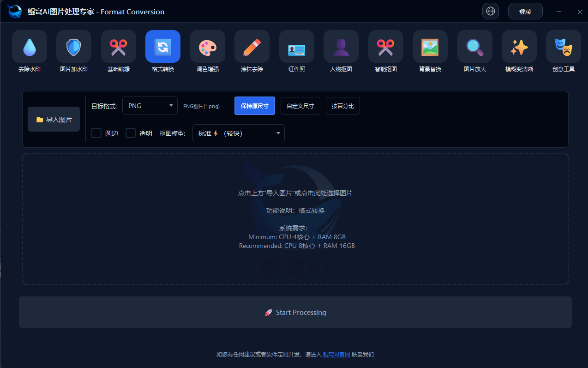Select the 基础编辑 basic editing tool
The width and height of the screenshot is (588, 368).
[x=118, y=51]
